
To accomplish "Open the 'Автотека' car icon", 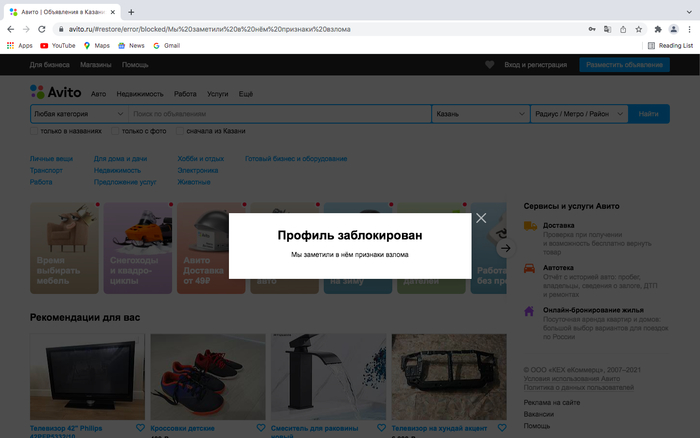I will point(529,268).
